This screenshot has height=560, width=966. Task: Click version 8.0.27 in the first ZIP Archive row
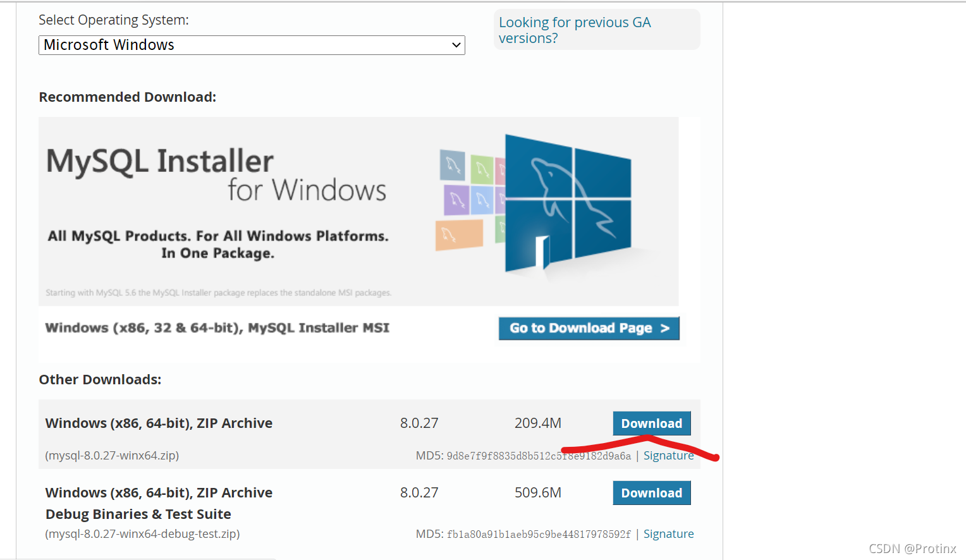[419, 423]
